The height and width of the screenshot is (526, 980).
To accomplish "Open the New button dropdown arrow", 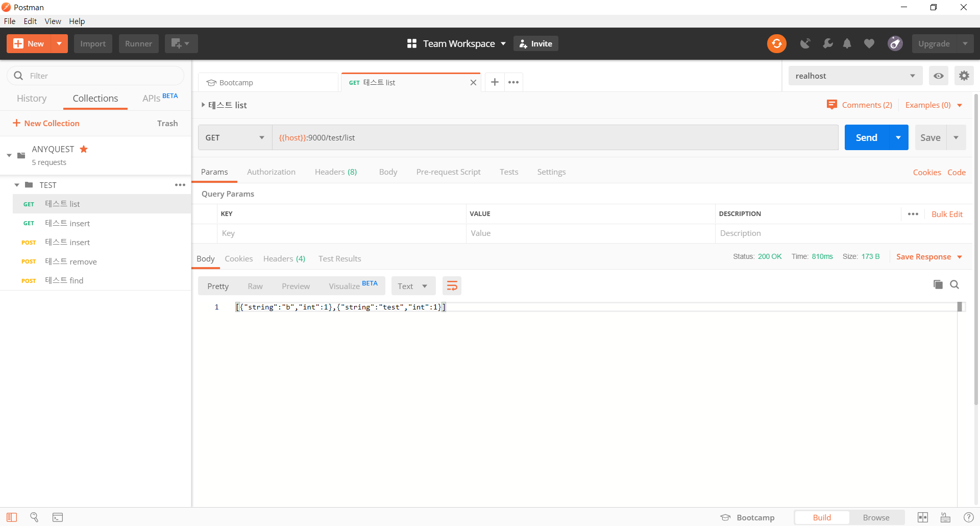I will pyautogui.click(x=59, y=43).
